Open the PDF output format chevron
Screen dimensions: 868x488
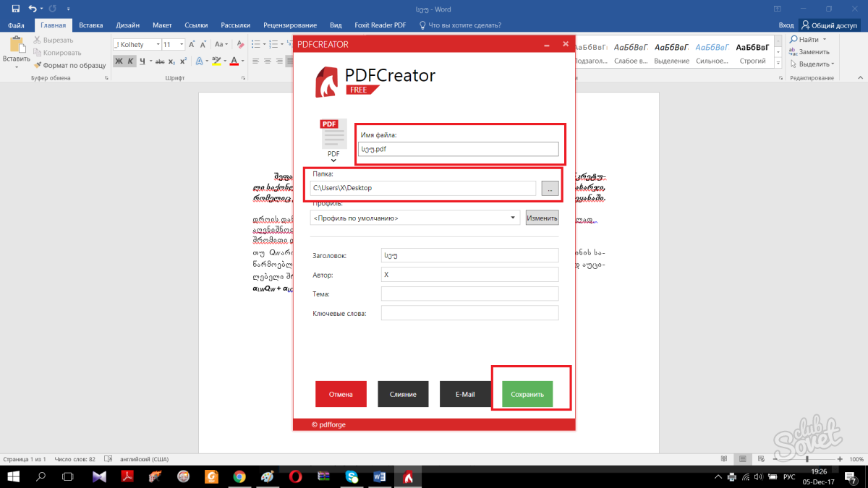(333, 160)
